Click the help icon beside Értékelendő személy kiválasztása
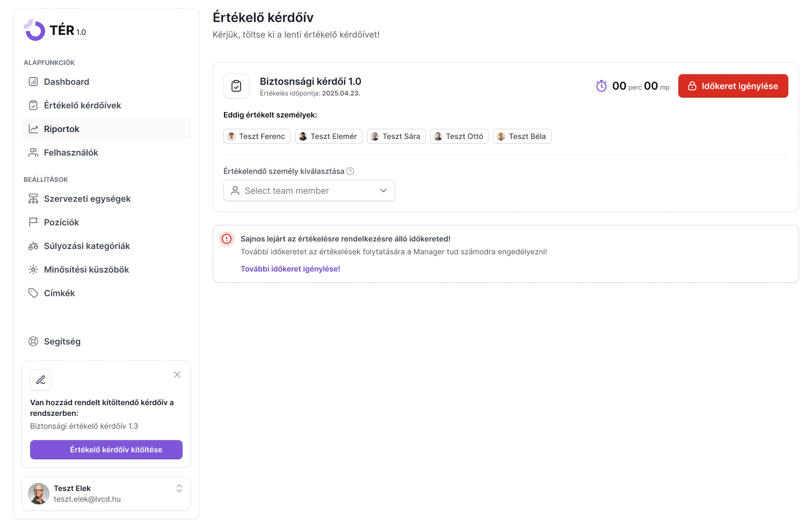Screen dimensions: 812x528 coord(350,171)
